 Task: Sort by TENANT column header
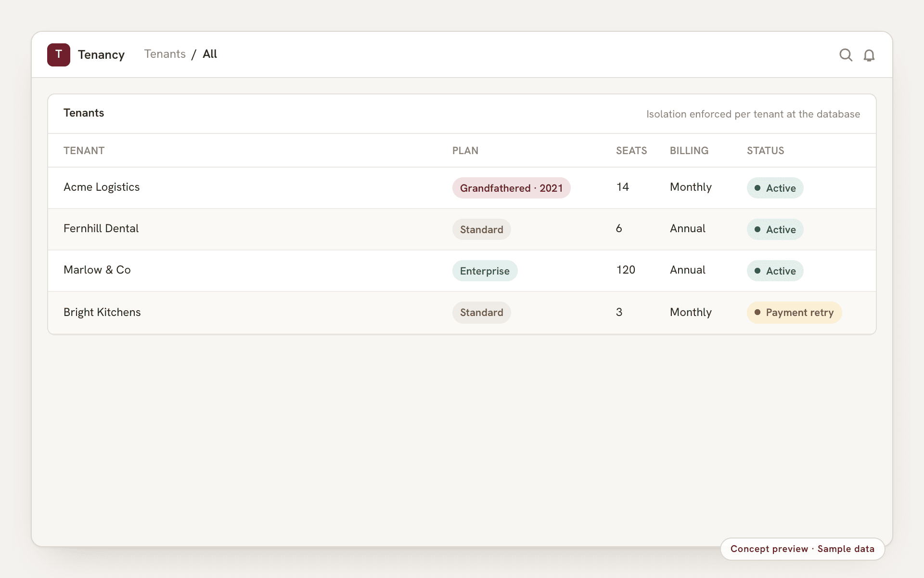tap(84, 151)
